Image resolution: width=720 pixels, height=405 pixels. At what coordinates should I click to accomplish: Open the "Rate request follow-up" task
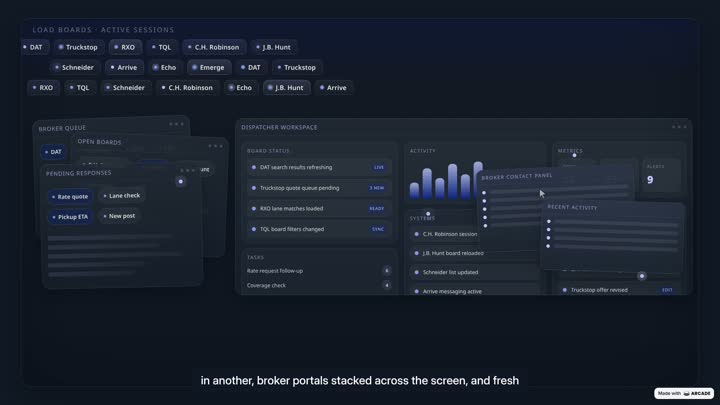(319, 271)
